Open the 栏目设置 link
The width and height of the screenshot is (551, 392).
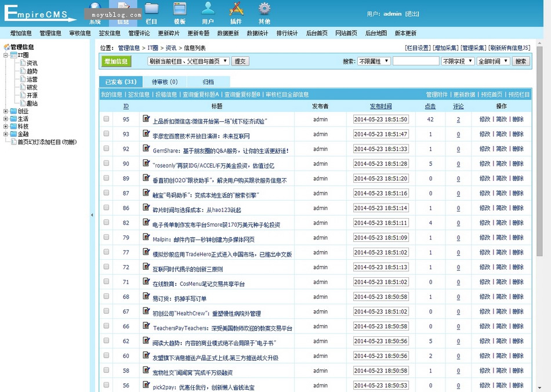click(418, 48)
